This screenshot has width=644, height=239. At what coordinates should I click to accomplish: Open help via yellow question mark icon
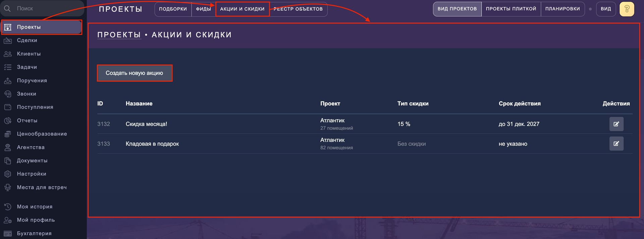627,9
